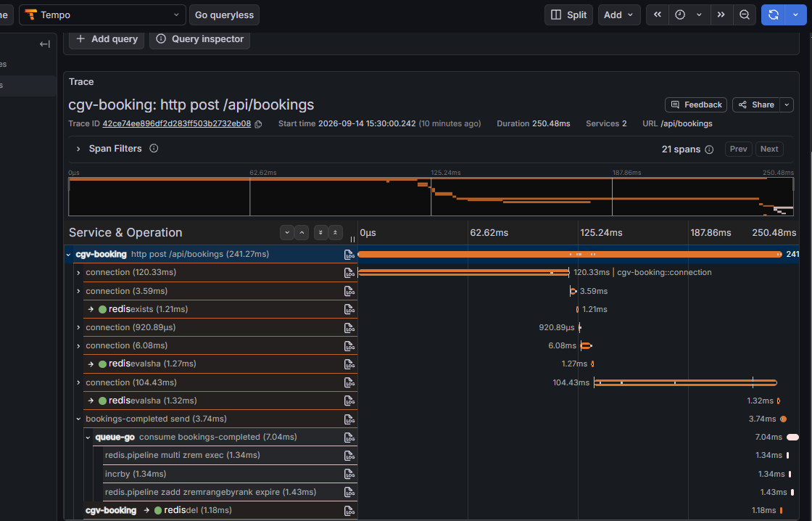
Task: Click the collapse one level chevron button
Action: 302,232
